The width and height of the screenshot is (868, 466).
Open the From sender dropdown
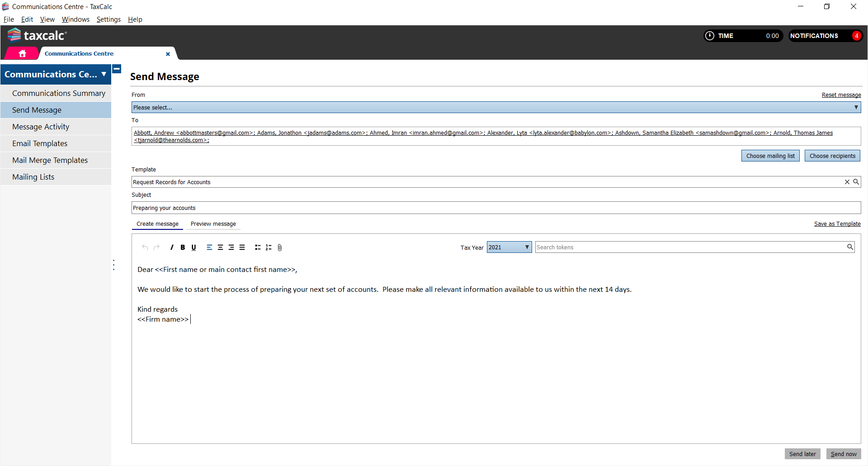point(496,107)
